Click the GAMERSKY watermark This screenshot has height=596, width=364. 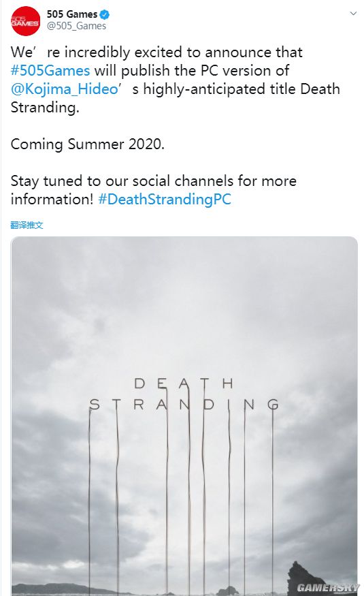point(327,588)
